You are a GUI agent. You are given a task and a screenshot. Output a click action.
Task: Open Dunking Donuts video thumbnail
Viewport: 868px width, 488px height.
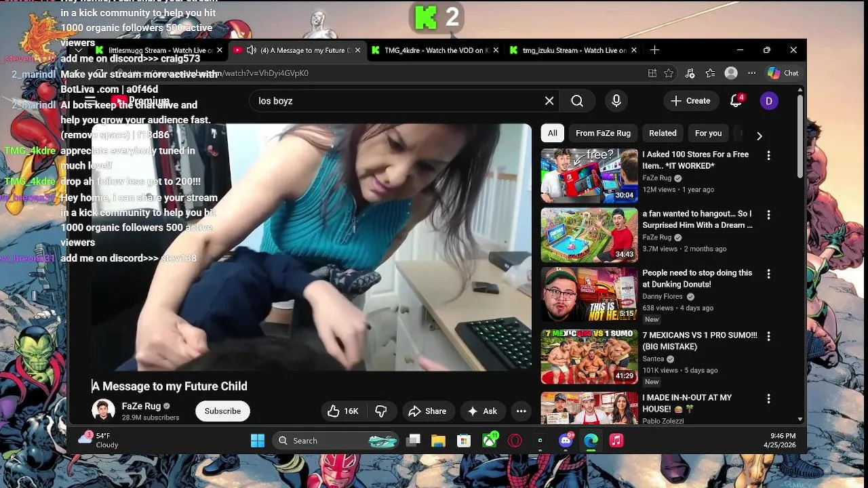589,293
